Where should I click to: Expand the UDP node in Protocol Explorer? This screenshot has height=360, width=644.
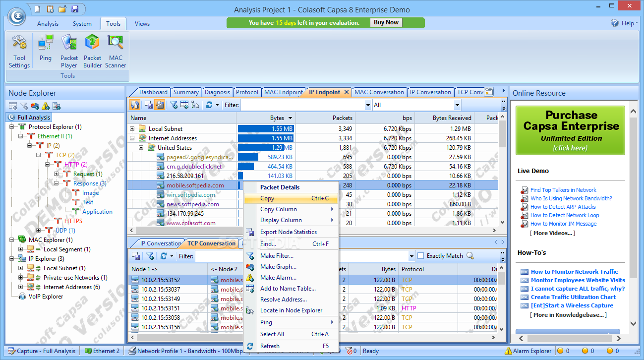[38, 231]
